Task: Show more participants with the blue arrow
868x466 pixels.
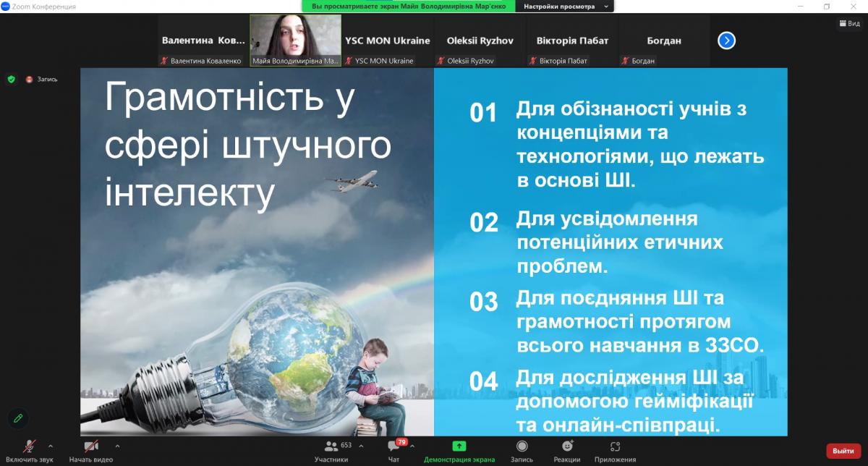Action: pyautogui.click(x=726, y=41)
